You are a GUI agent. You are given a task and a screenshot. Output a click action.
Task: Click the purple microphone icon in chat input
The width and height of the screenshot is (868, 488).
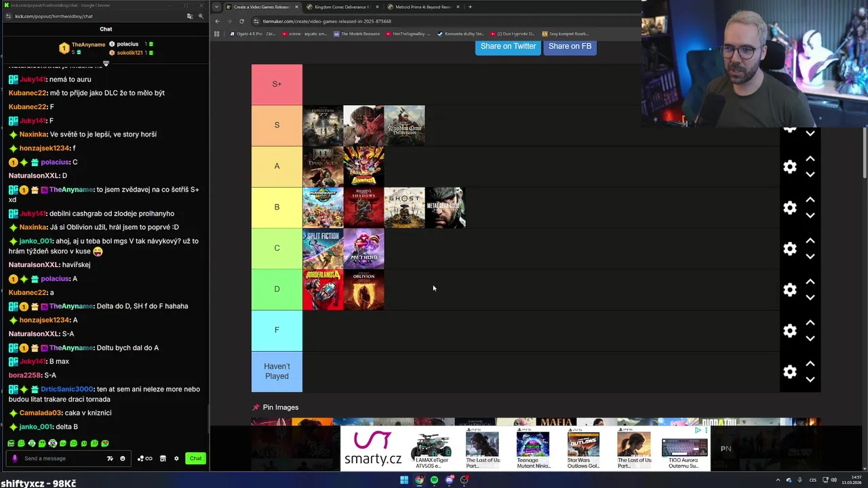(x=15, y=458)
